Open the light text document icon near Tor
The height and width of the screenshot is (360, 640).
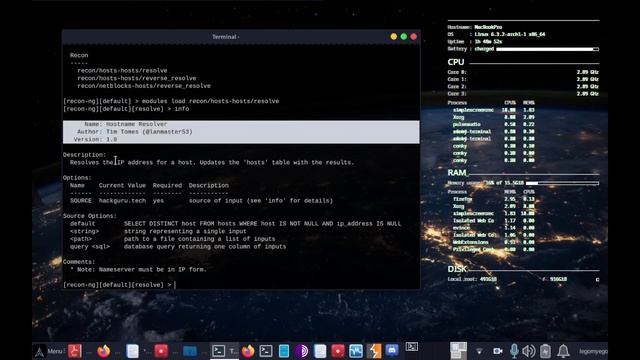(320, 351)
